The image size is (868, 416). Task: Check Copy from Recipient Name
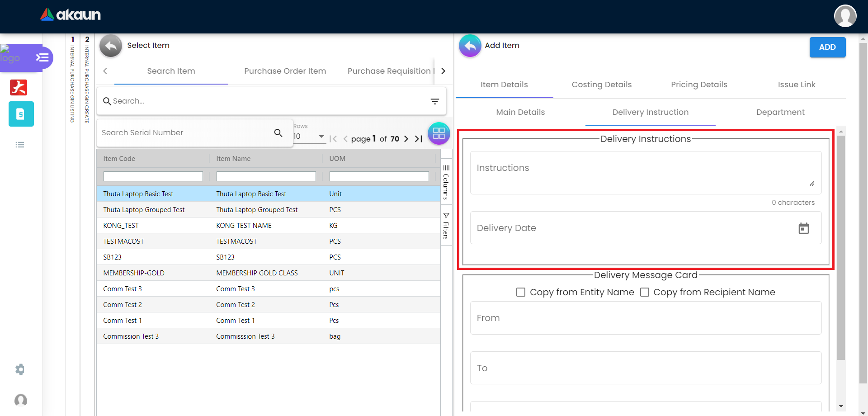(645, 293)
